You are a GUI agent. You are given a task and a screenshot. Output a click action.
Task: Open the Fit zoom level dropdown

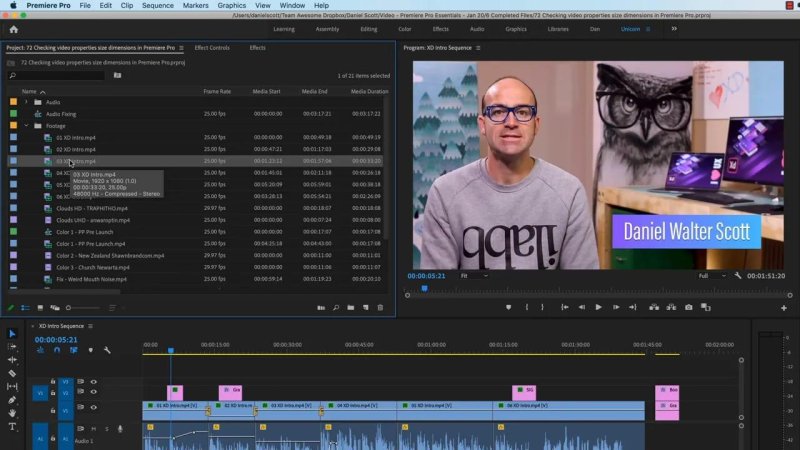pos(474,276)
